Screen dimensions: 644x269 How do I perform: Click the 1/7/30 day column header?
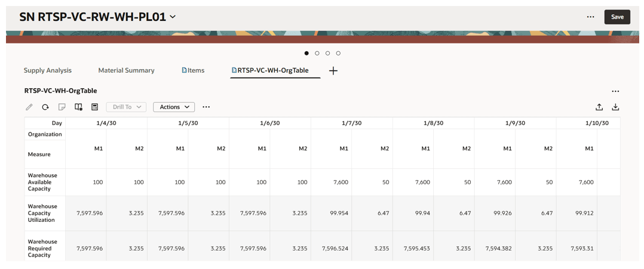point(351,123)
